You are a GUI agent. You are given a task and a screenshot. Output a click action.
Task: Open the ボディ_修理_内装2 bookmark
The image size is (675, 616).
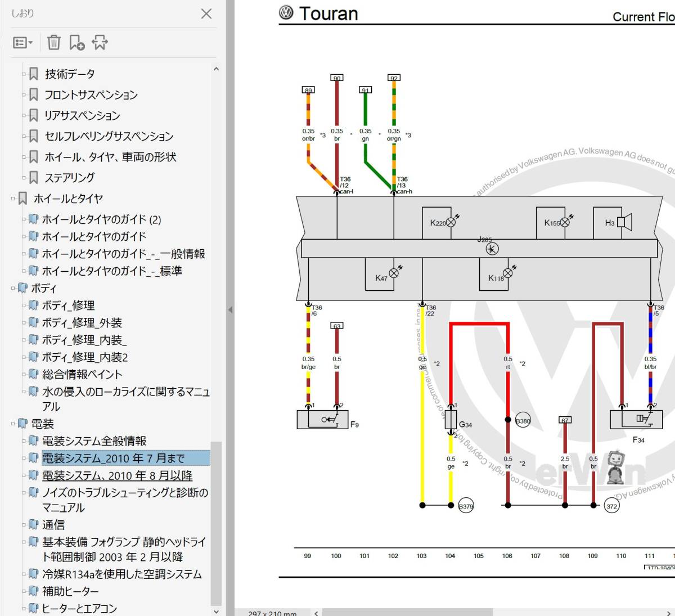85,357
